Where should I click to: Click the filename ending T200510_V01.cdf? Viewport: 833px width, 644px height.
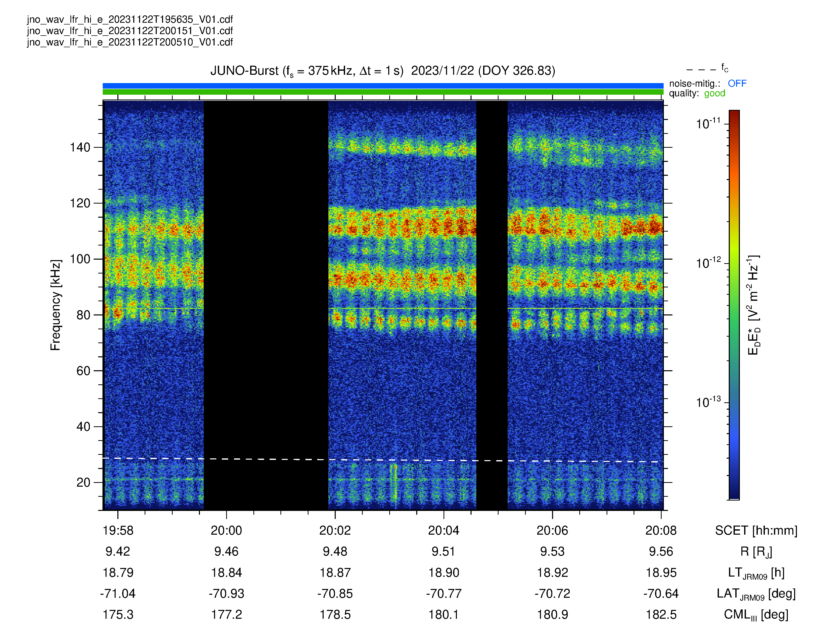tap(130, 42)
